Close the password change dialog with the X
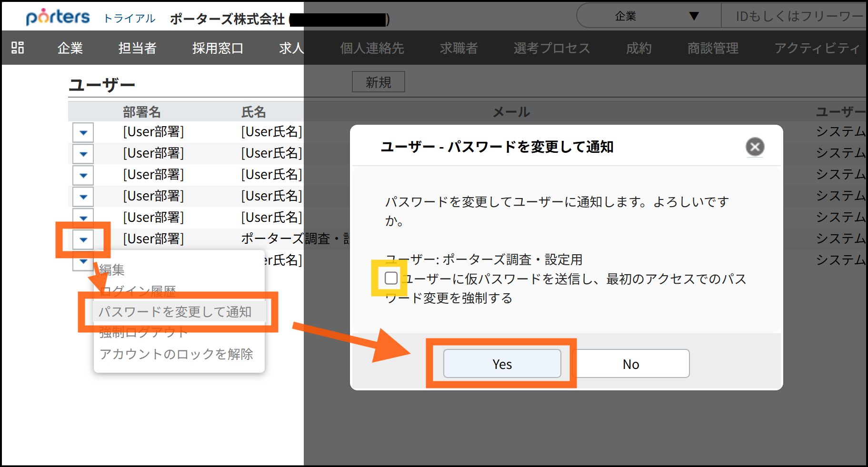Screen dimensions: 868x467 tap(755, 147)
